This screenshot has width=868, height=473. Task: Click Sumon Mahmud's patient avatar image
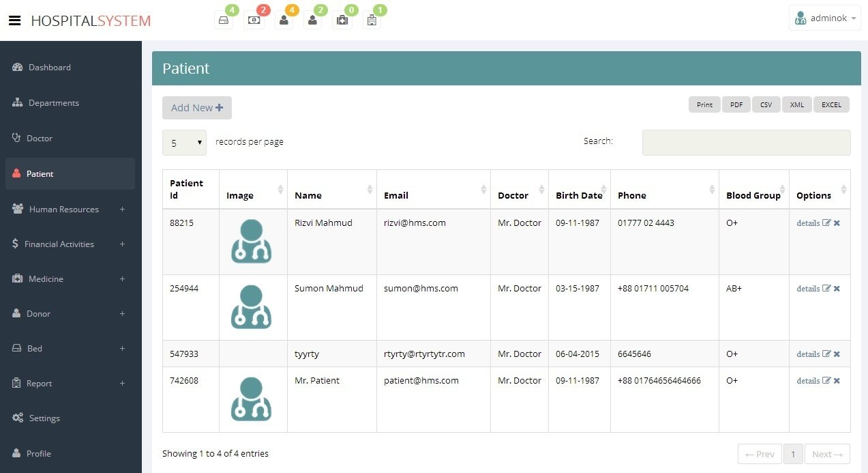(252, 306)
